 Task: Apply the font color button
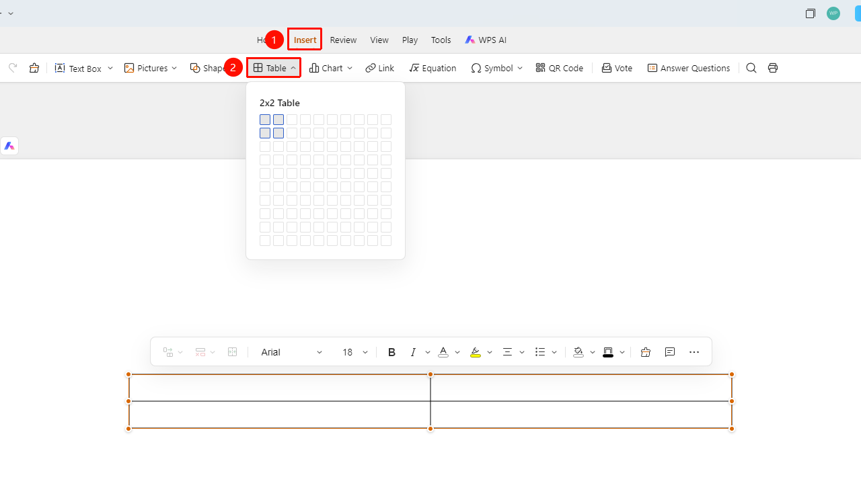coord(443,352)
